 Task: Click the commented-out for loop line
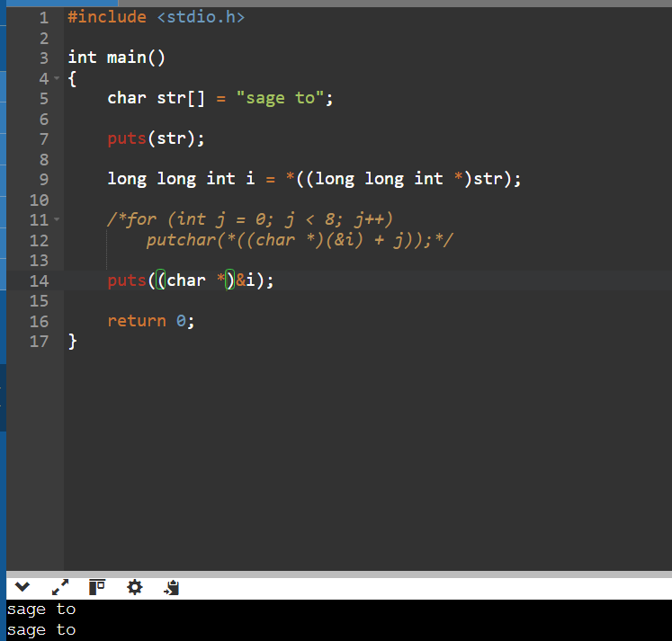[x=250, y=219]
